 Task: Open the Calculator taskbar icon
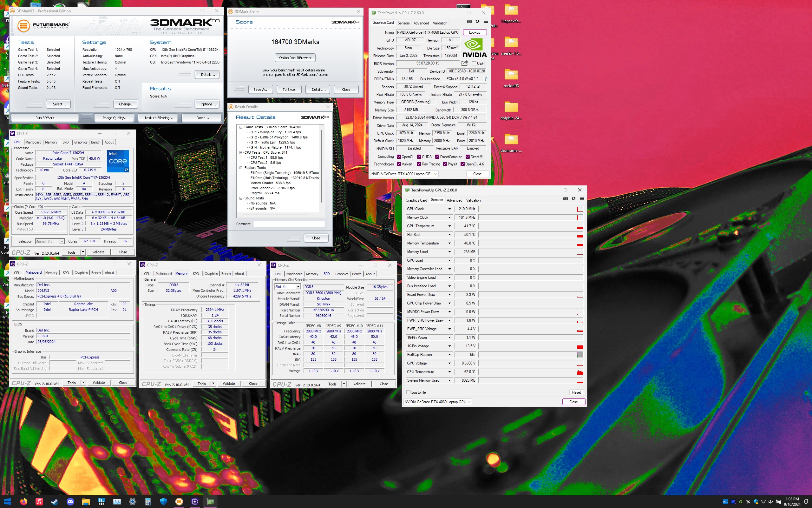[148, 502]
